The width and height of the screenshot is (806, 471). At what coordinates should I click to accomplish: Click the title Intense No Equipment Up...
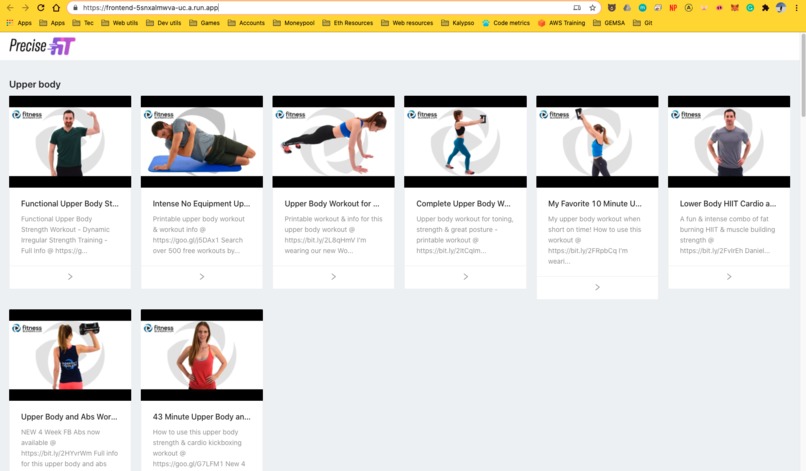(x=202, y=204)
